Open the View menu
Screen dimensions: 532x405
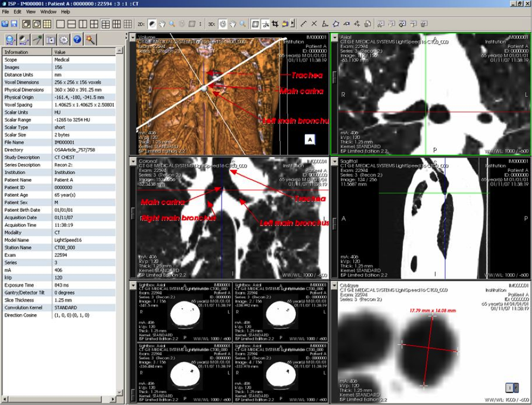(x=30, y=11)
